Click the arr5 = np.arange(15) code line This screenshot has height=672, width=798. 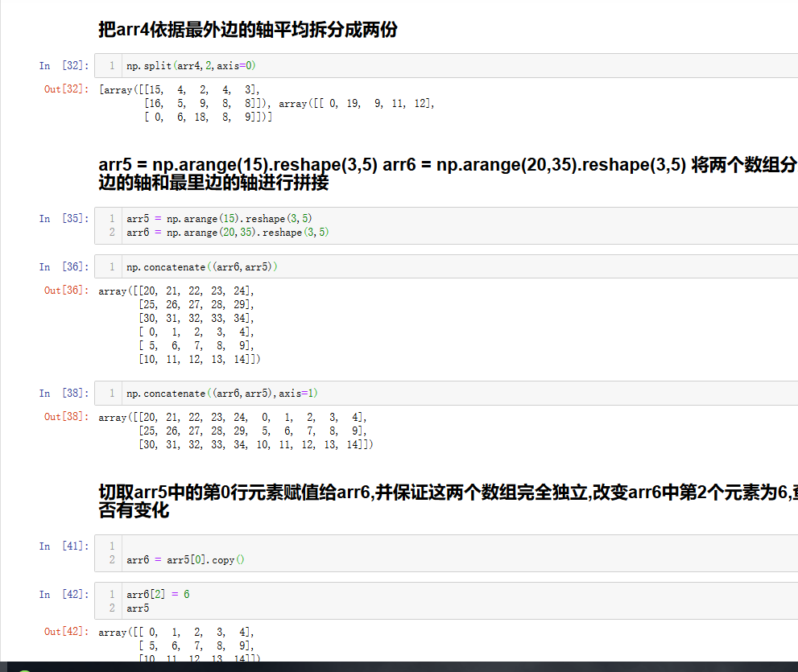pos(219,219)
